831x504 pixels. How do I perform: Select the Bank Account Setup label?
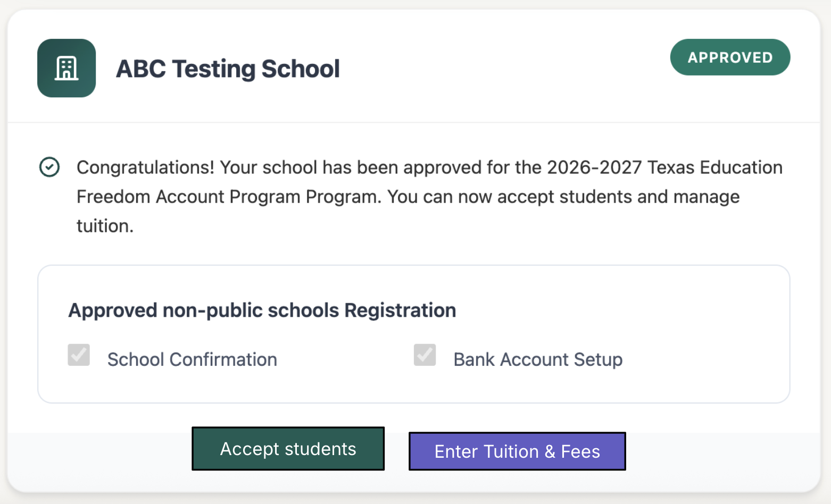coord(538,359)
